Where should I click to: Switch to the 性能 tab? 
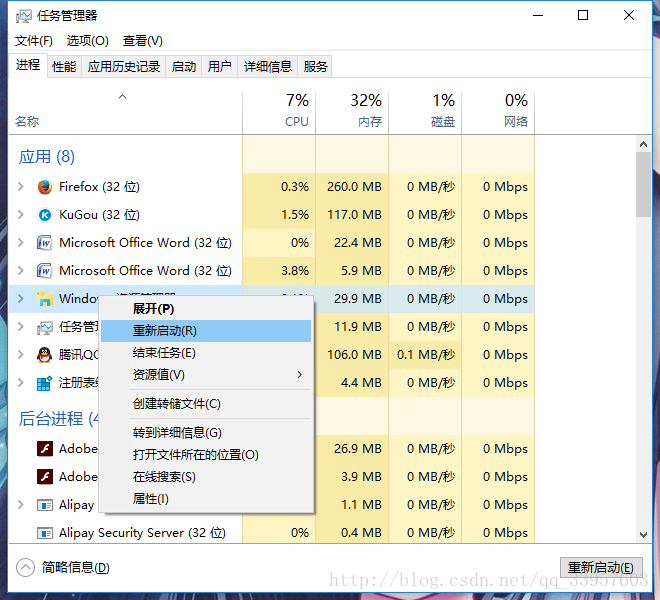pyautogui.click(x=64, y=67)
